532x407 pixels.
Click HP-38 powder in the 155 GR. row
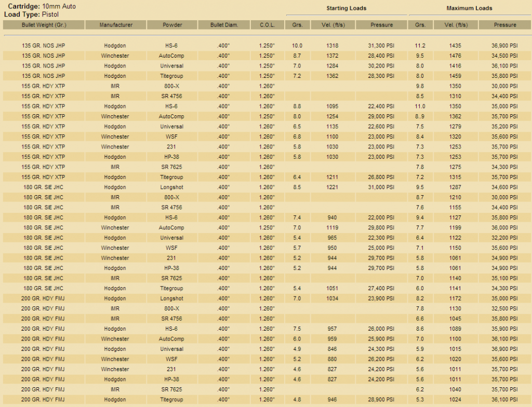[171, 157]
